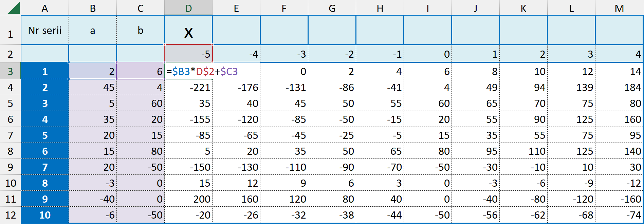The width and height of the screenshot is (644, 224).
Task: Select column H header
Action: click(380, 8)
